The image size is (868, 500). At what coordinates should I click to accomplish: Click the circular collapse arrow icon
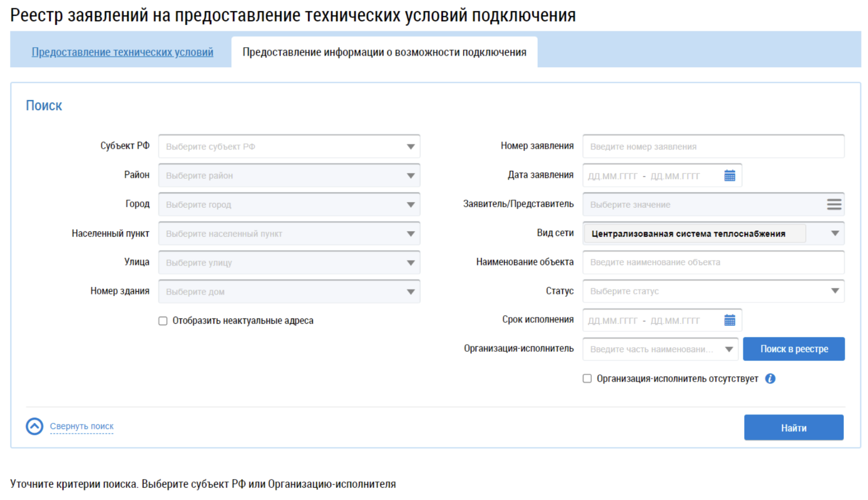click(x=34, y=426)
